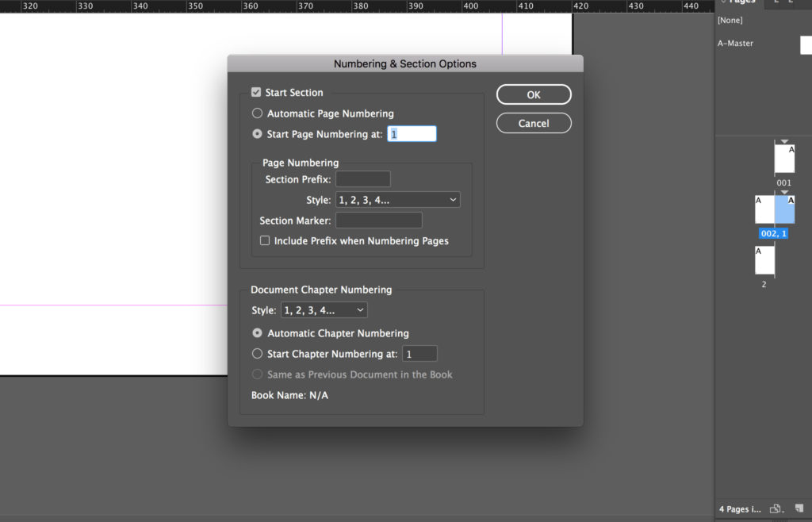Screen dimensions: 812x522
Task: Click the Numbering & Section Options title bar
Action: click(405, 63)
